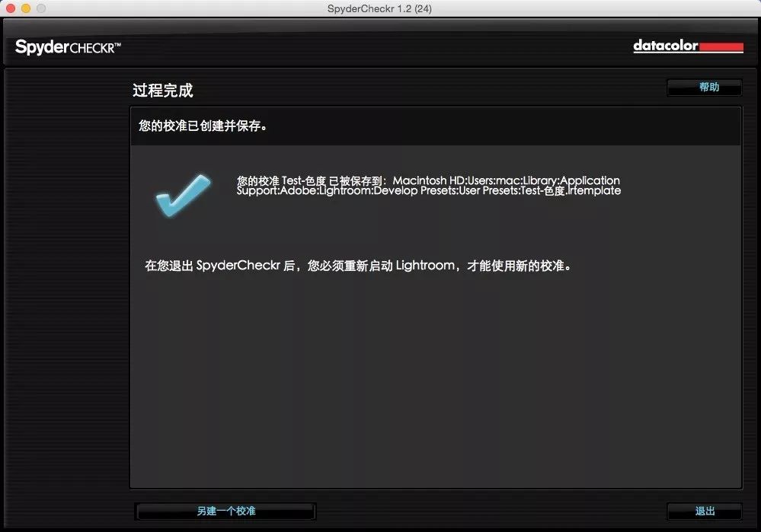Minimize the window using the yellow button
The height and width of the screenshot is (532, 761).
coord(26,8)
